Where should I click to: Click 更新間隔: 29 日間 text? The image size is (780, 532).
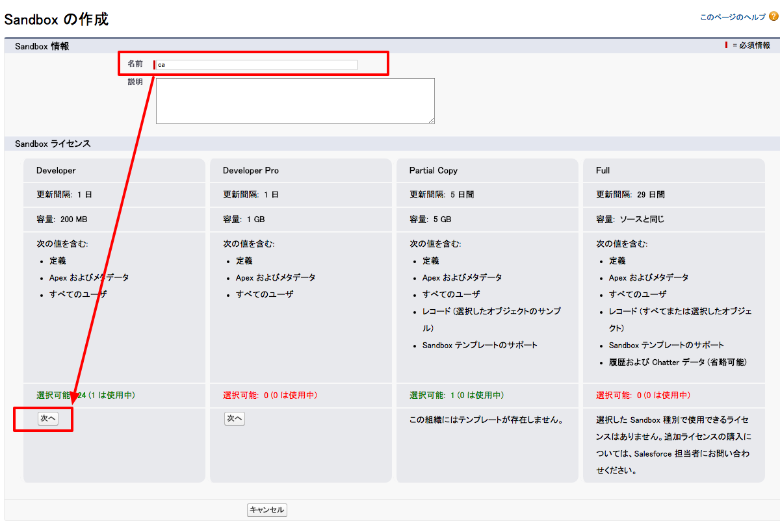click(x=630, y=195)
